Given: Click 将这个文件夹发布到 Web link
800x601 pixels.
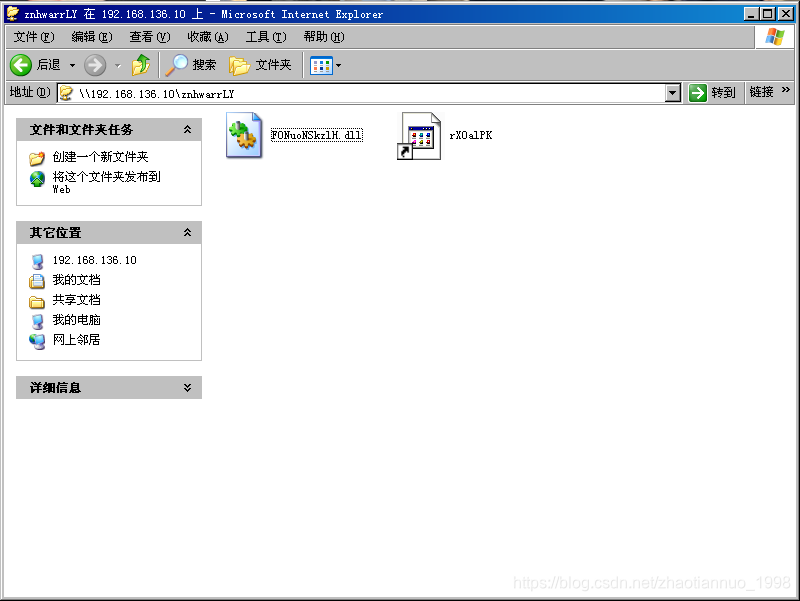Looking at the screenshot, I should click(x=106, y=182).
